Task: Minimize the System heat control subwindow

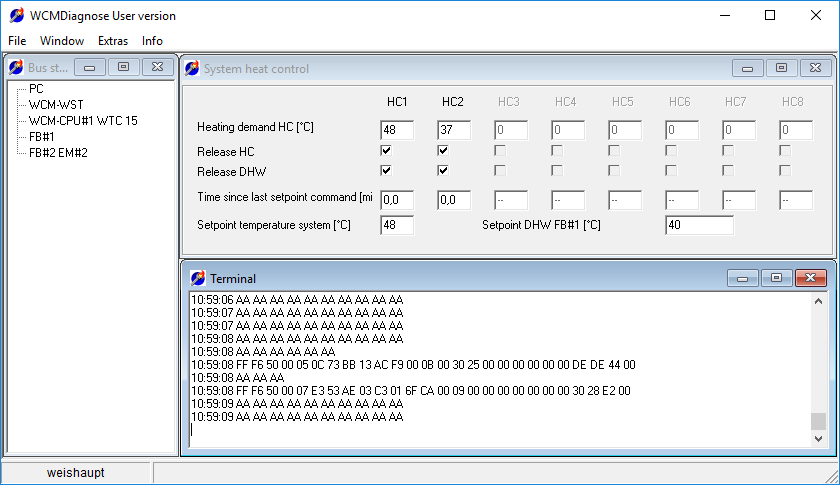Action: point(747,68)
